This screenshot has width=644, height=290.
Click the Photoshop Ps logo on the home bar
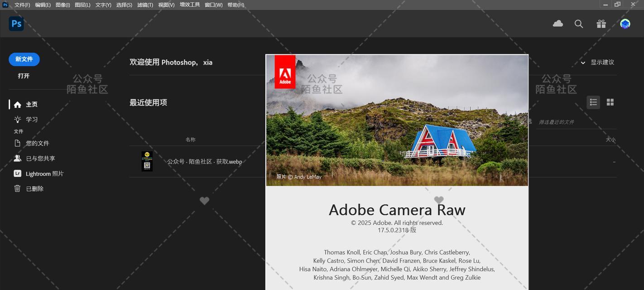pos(16,24)
